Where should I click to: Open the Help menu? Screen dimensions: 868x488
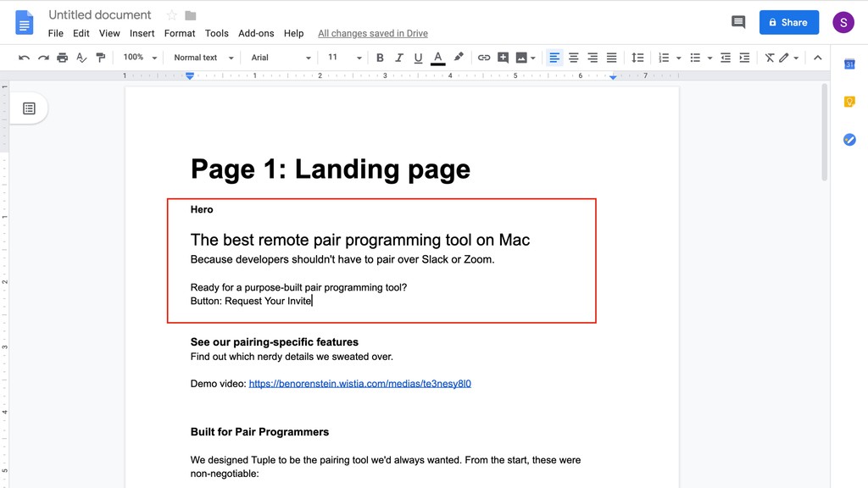293,33
